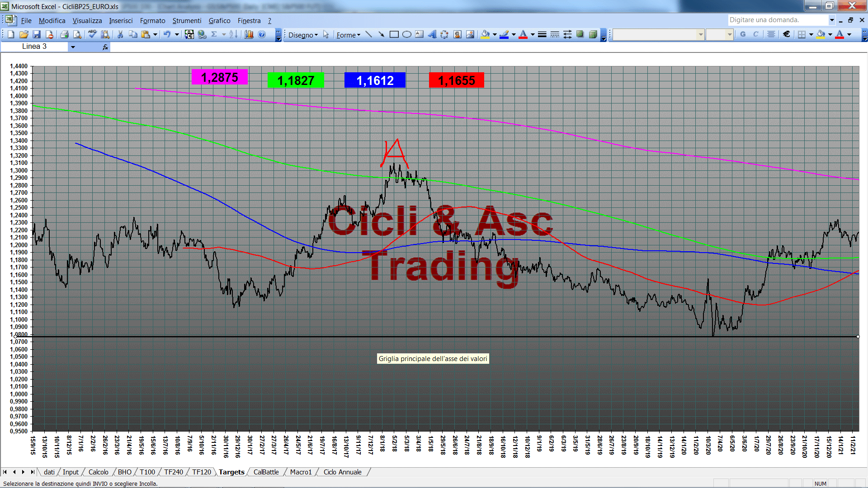Insert WordArt

point(432,34)
